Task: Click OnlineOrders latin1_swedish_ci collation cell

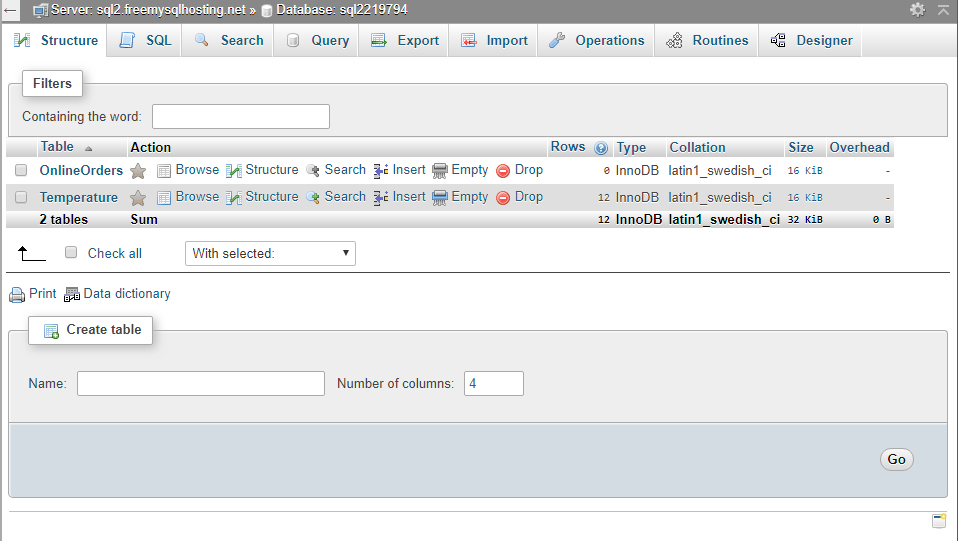Action: click(720, 171)
